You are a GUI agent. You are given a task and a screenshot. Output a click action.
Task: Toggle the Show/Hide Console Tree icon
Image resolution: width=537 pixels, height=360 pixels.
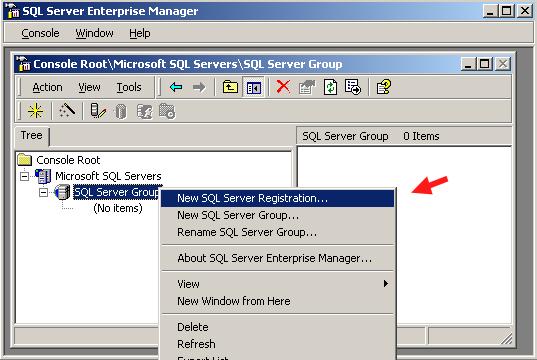[x=253, y=88]
